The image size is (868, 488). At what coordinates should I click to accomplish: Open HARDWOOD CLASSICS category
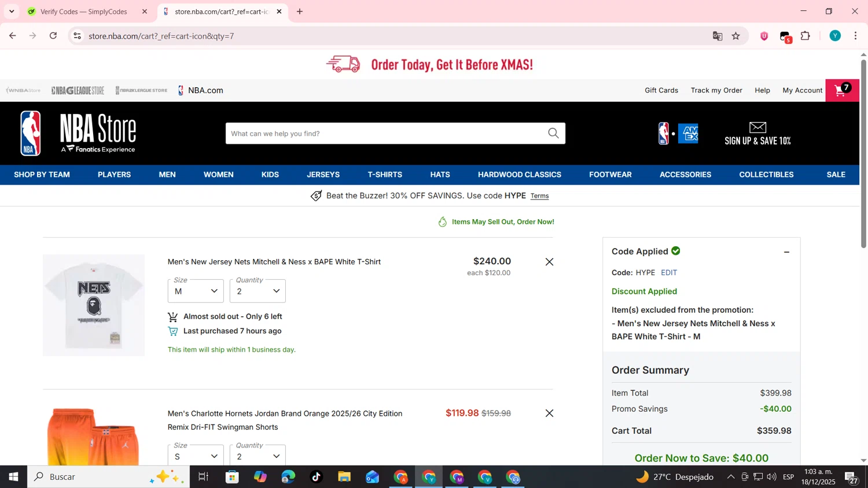[520, 175]
